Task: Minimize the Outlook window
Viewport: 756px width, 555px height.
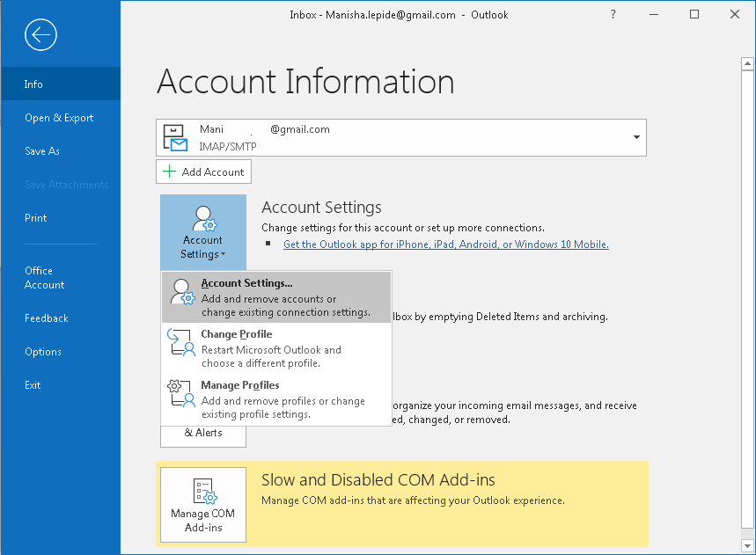Action: (x=654, y=14)
